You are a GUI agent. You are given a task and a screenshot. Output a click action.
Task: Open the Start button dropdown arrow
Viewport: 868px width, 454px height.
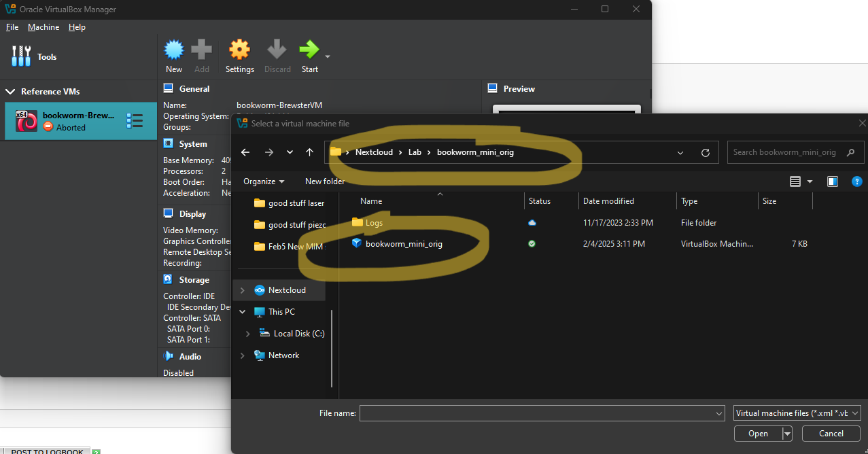click(328, 56)
